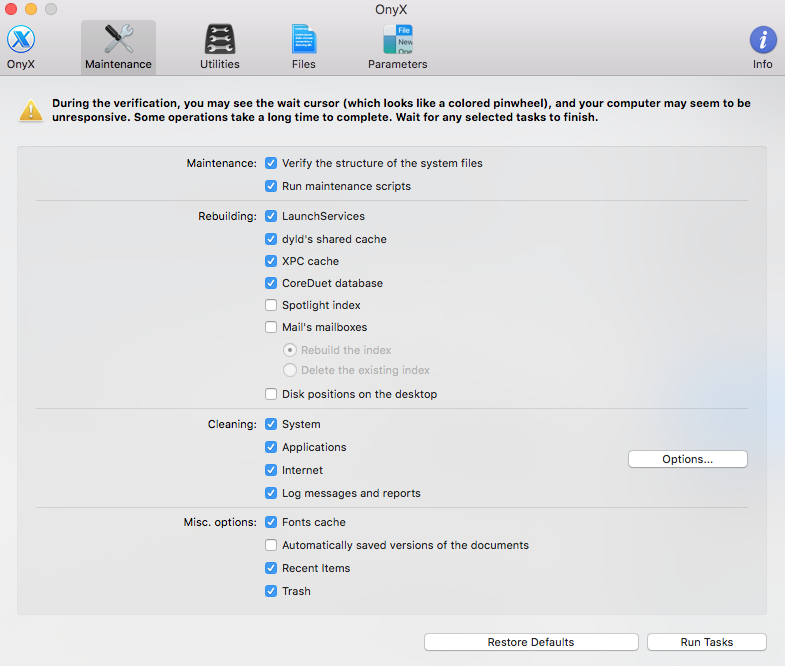Image resolution: width=785 pixels, height=666 pixels.
Task: Enable Spotlight index rebuilding
Action: (x=271, y=305)
